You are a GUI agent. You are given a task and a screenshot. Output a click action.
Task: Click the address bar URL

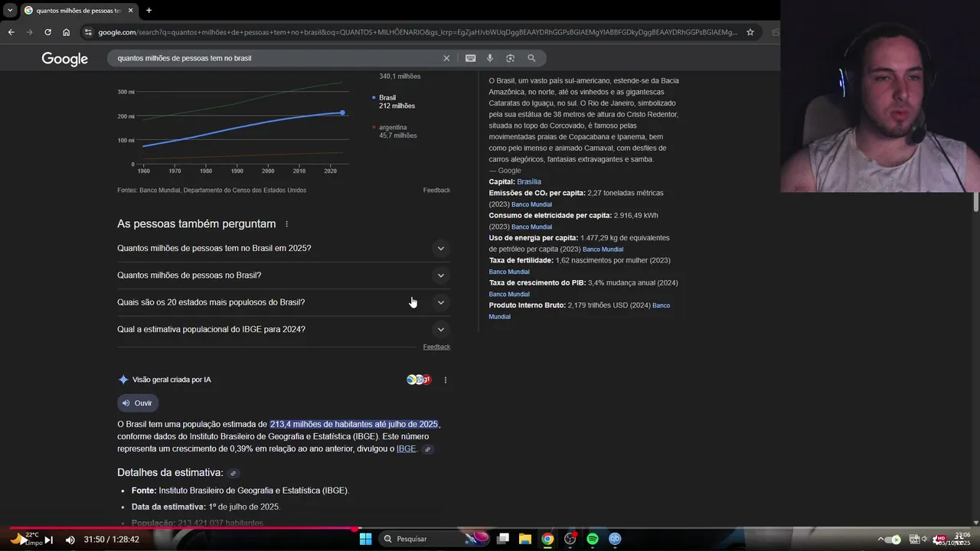pos(417,32)
